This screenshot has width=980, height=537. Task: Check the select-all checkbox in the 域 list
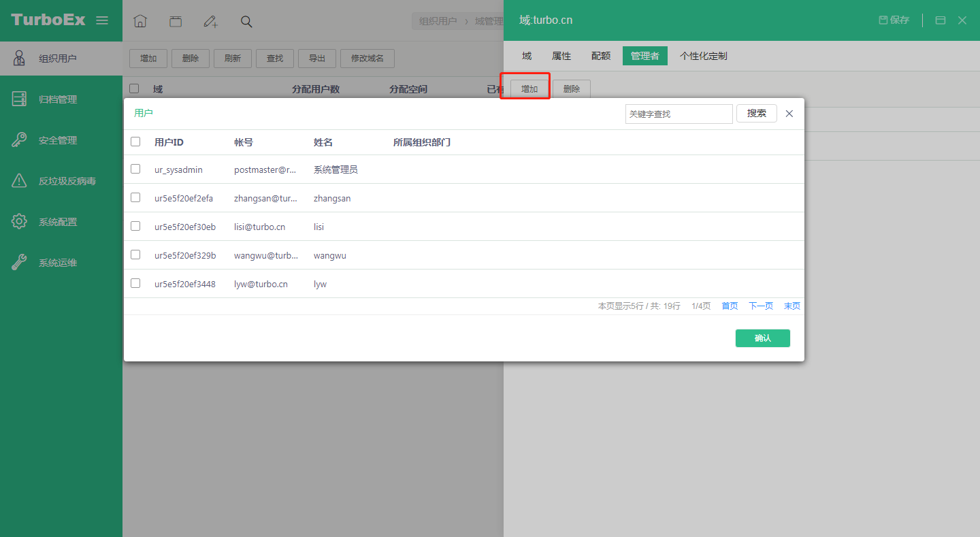point(134,88)
